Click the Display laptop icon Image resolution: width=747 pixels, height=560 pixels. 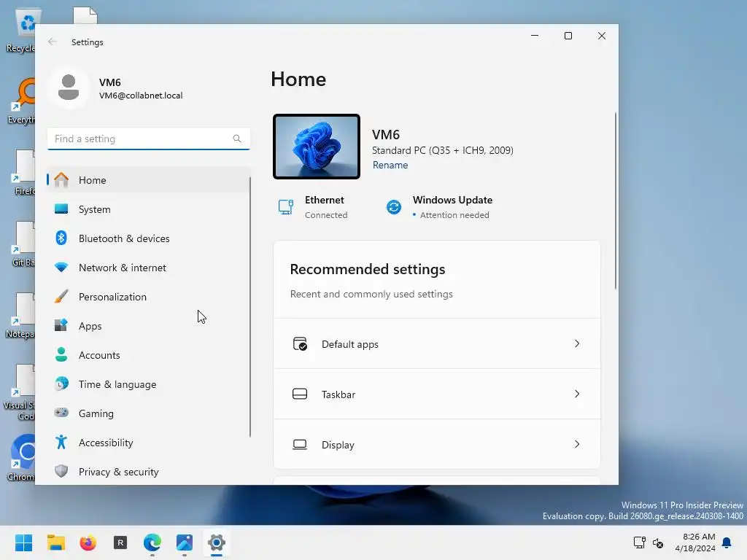(x=300, y=445)
